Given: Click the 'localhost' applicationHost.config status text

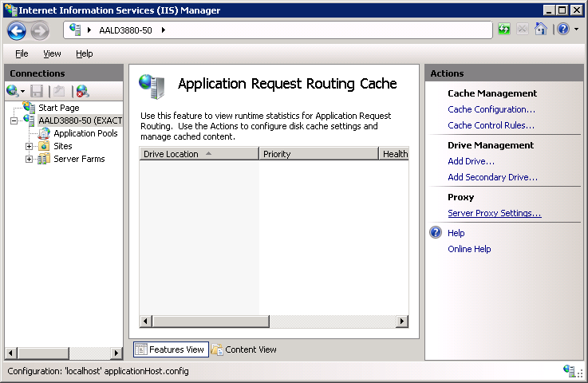Looking at the screenshot, I should (x=127, y=371).
